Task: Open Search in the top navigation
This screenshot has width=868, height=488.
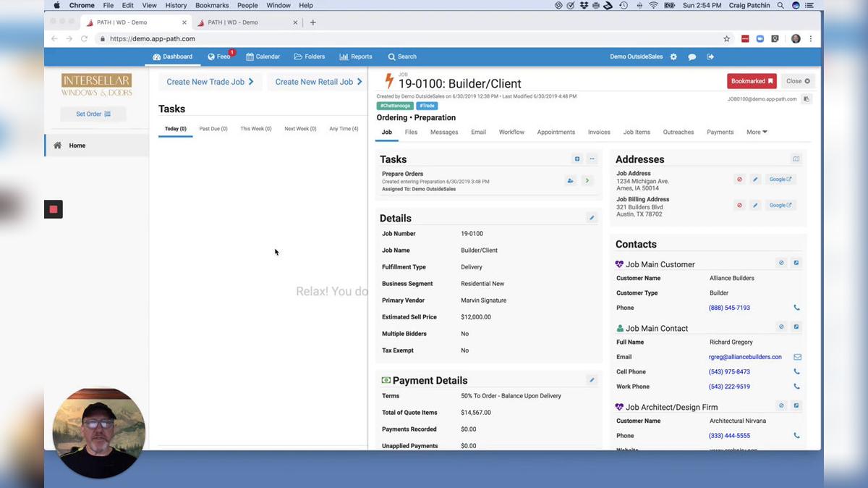Action: 402,56
